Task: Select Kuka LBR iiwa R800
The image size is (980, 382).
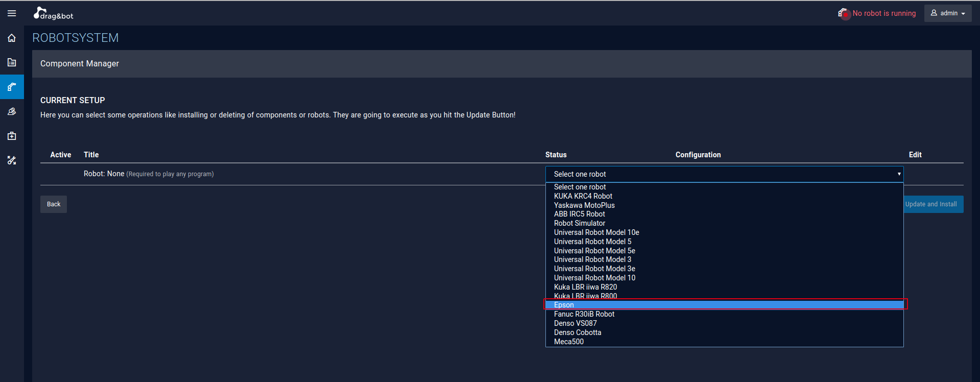Action: coord(724,296)
